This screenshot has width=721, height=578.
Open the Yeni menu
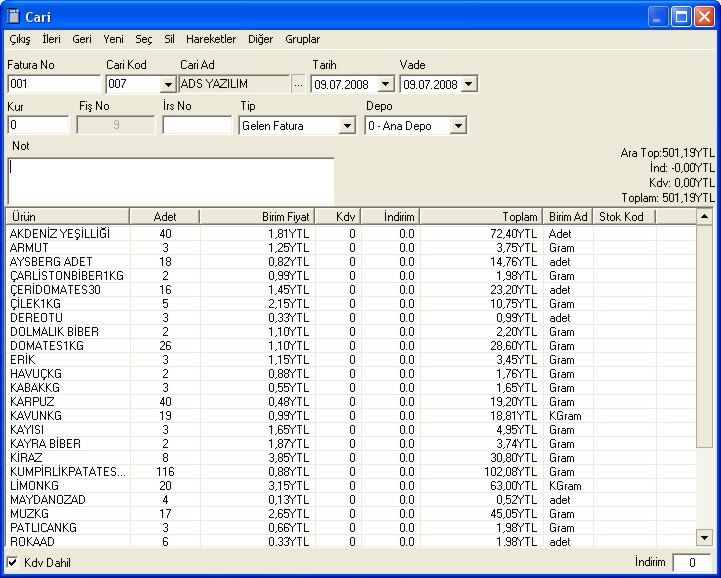click(113, 40)
